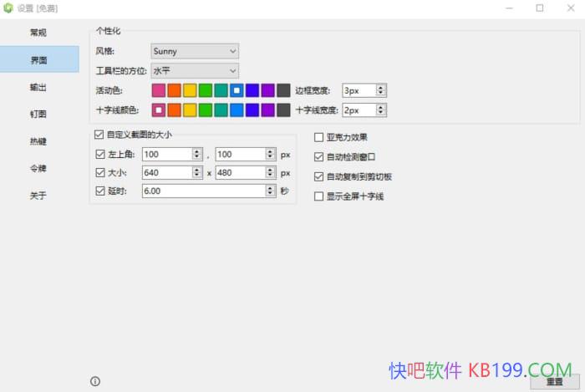Screen dimensions: 585x392
Task: Choose the orange 十字线颜色 swatch
Action: [x=174, y=110]
